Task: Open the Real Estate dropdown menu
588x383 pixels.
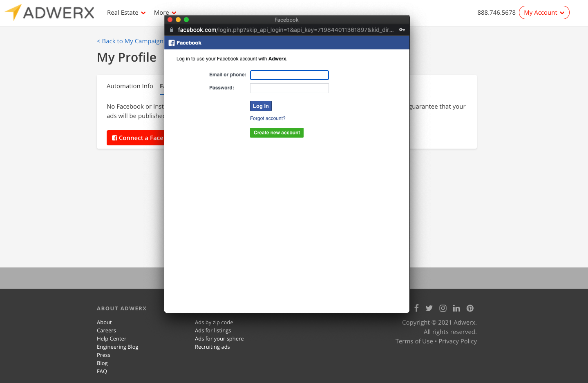Action: (x=126, y=13)
